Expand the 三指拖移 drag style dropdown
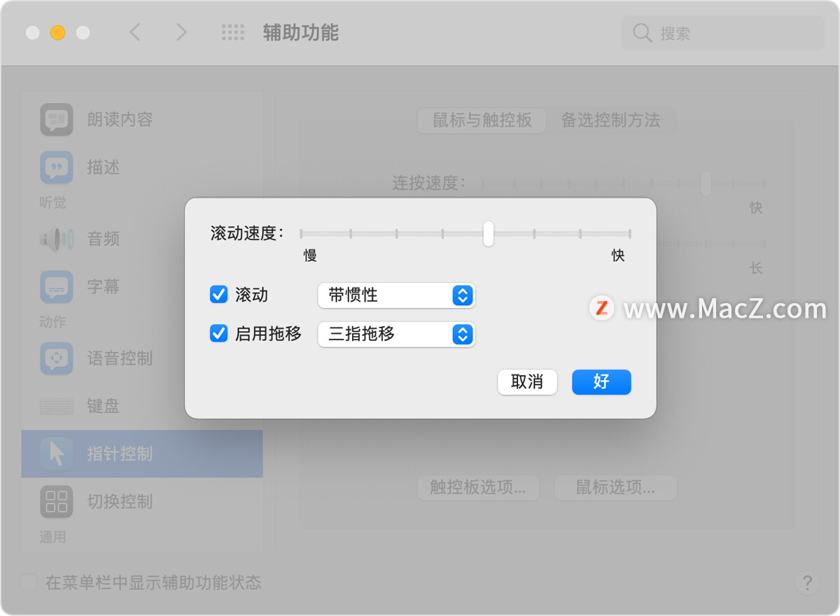The height and width of the screenshot is (616, 840). [396, 335]
